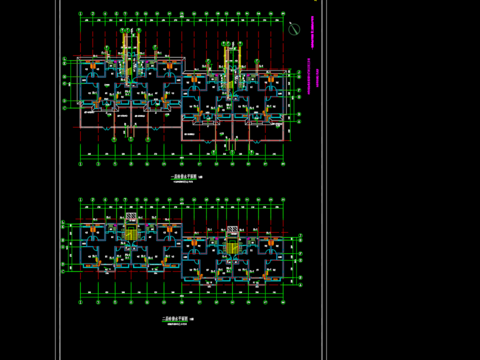
Task: Click bottom-left grid axis bubble of upper plan
Action: pos(80,164)
